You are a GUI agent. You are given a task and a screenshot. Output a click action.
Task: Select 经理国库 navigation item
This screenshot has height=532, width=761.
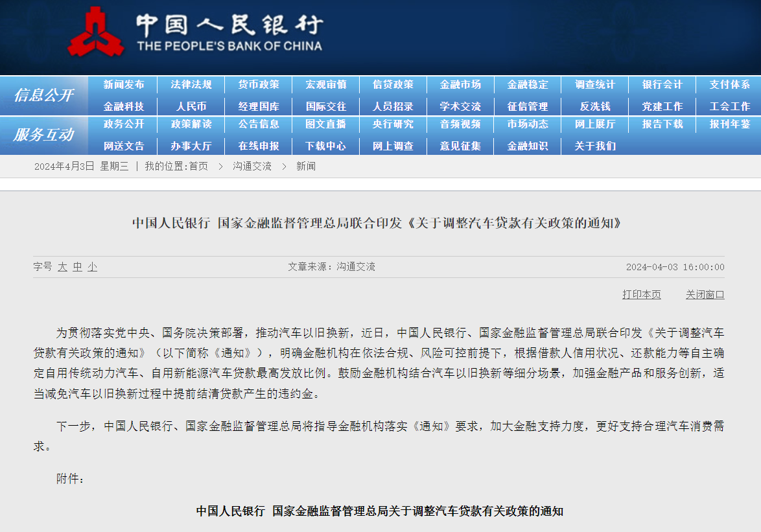[x=259, y=107]
